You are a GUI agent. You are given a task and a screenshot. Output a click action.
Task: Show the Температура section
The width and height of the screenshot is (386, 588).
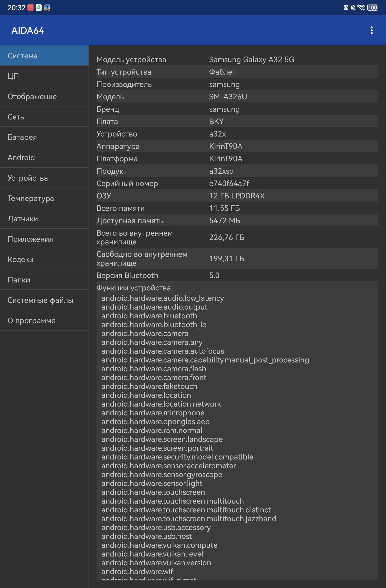coord(44,198)
